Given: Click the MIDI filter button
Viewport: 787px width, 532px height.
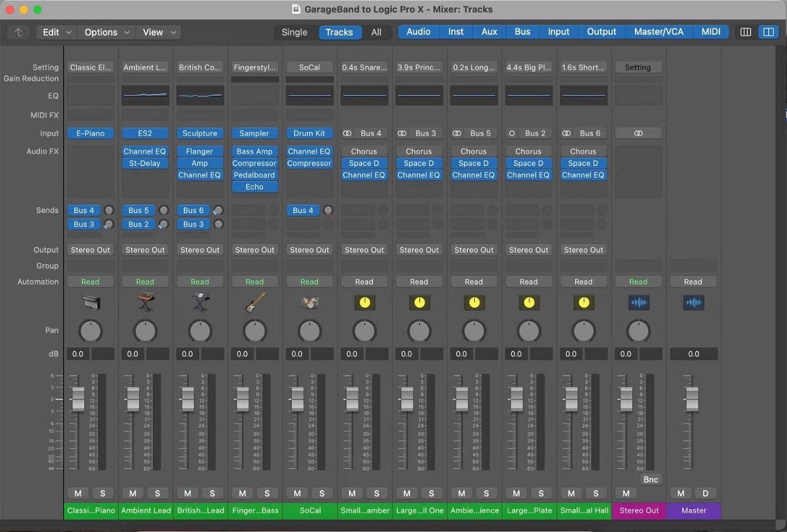Looking at the screenshot, I should click(711, 31).
